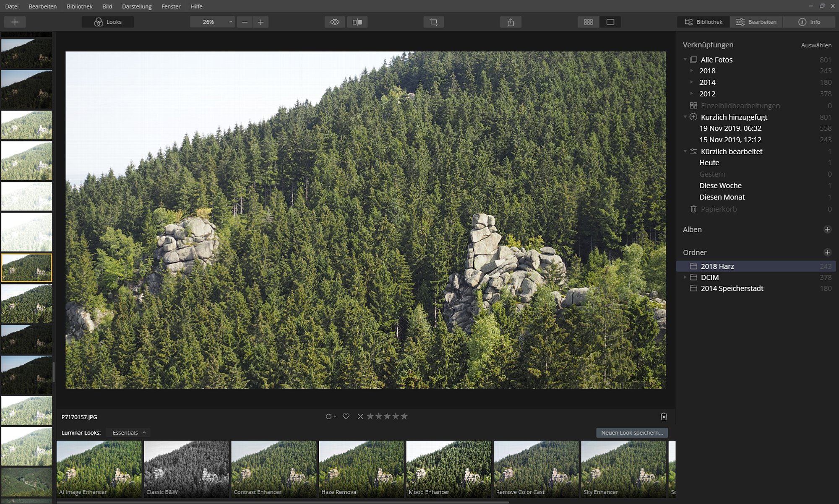Switch to single image view
The image size is (839, 504).
point(610,22)
